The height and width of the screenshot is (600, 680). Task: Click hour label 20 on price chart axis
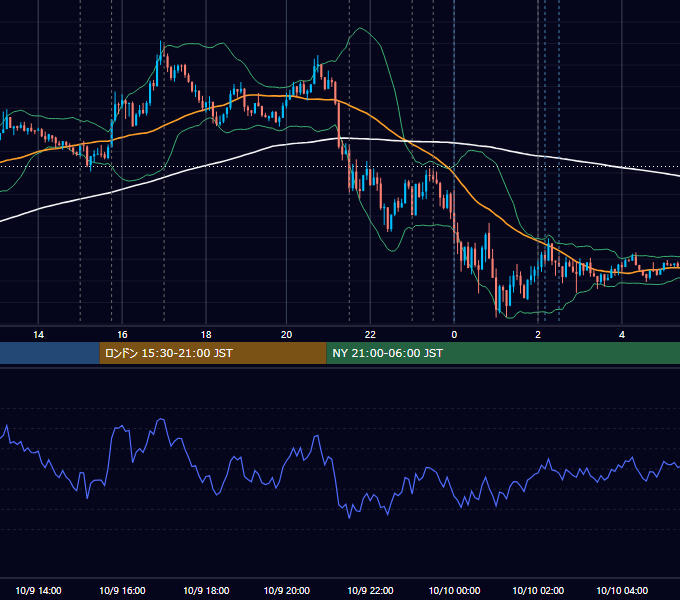pos(286,335)
